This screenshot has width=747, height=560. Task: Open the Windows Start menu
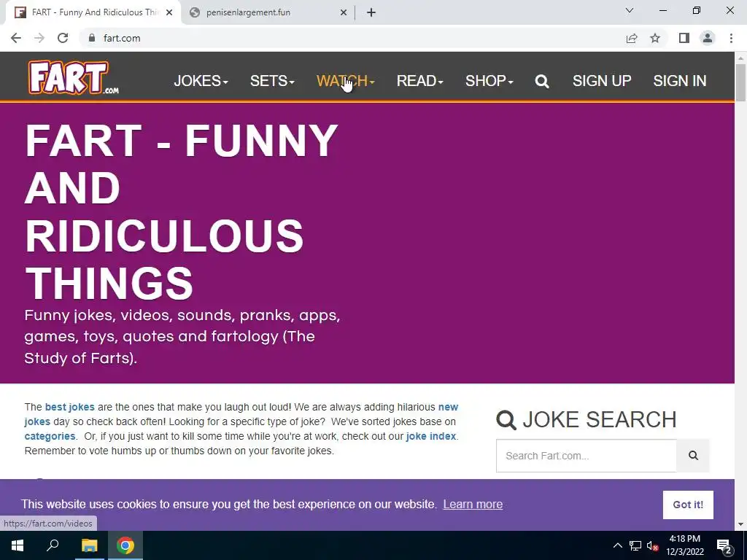(x=18, y=545)
